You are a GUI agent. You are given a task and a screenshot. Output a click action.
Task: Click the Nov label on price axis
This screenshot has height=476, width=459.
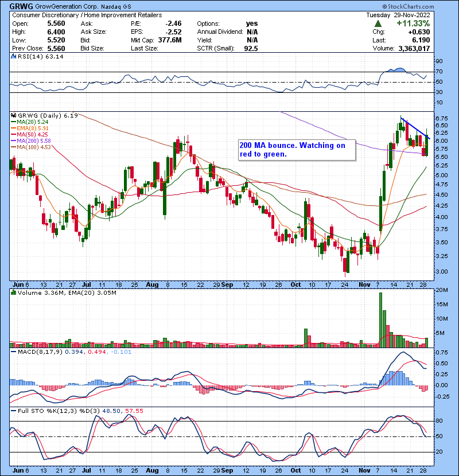[x=364, y=285]
